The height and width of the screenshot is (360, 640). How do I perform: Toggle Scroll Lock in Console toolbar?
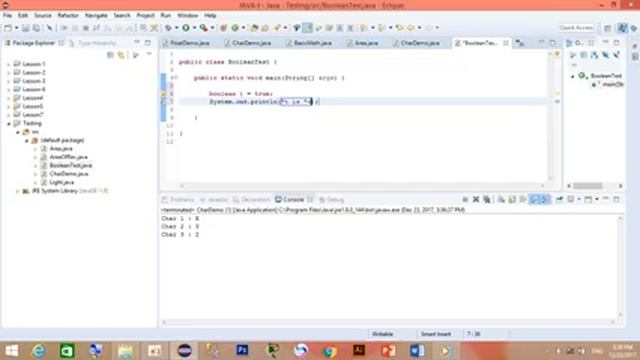(512, 200)
